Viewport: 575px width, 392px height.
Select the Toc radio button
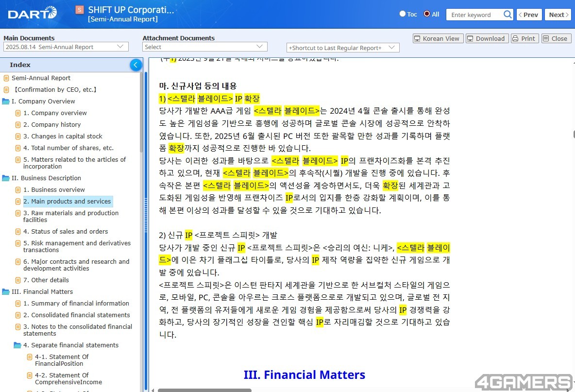[402, 14]
